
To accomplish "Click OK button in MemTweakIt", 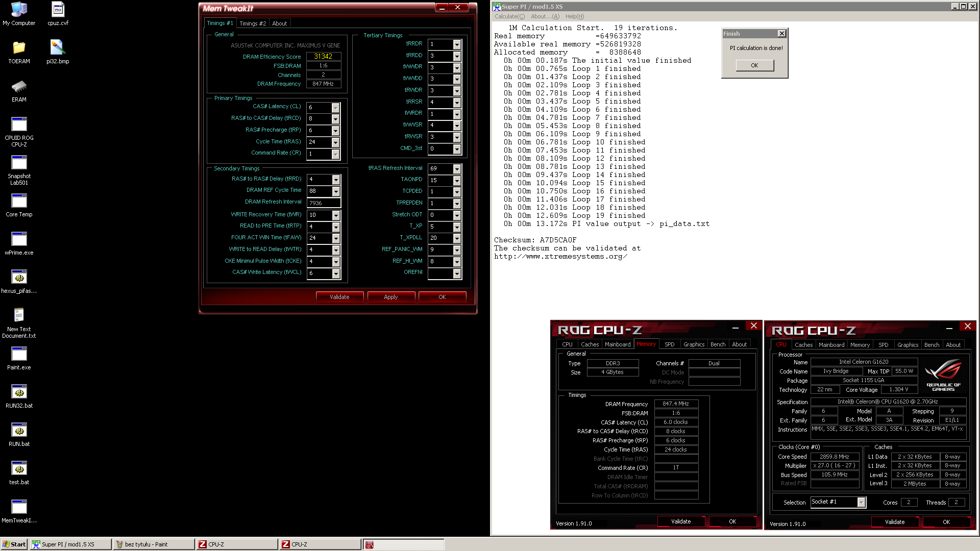I will (442, 297).
